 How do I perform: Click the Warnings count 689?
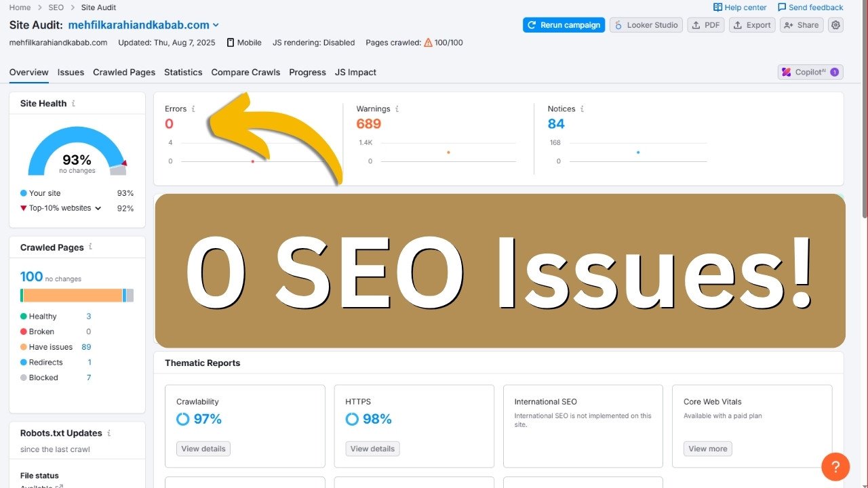[x=369, y=124]
